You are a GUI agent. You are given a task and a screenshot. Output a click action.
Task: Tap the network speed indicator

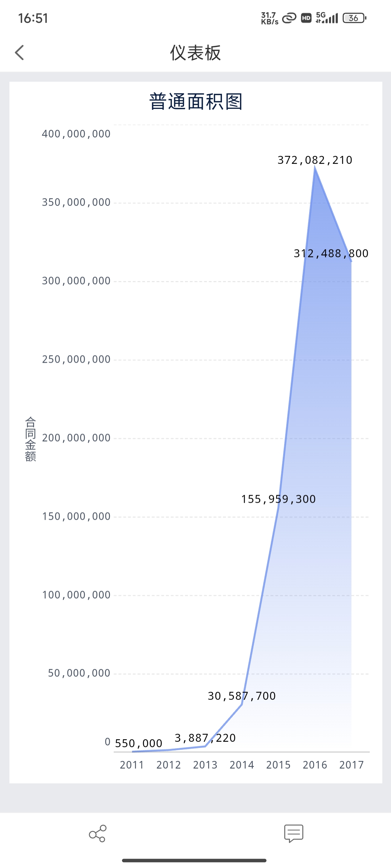tap(269, 18)
